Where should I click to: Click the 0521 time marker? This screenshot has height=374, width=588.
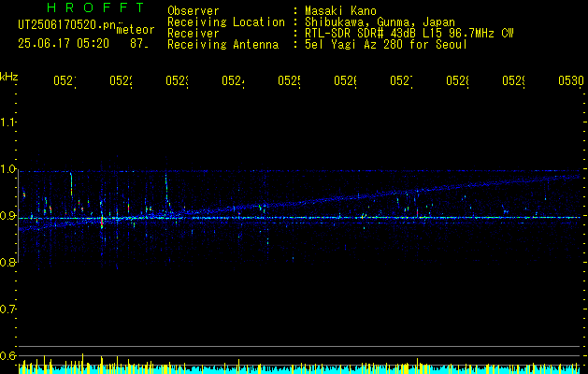pos(65,81)
